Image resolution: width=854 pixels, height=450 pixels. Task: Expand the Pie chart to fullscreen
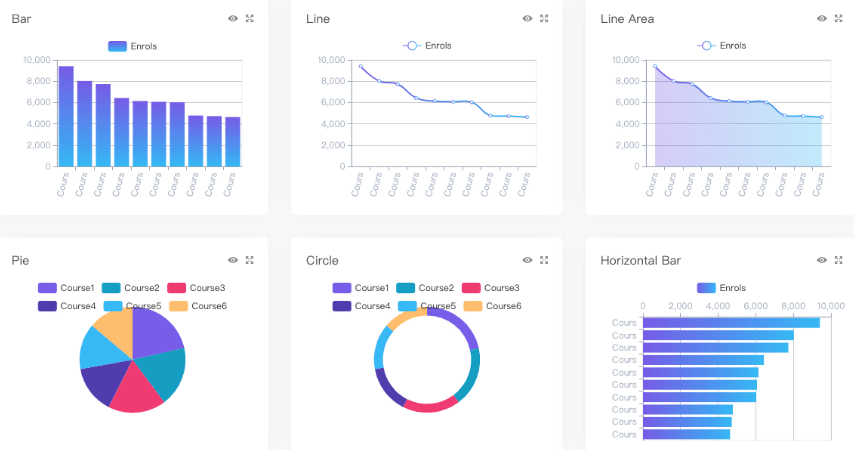click(249, 260)
